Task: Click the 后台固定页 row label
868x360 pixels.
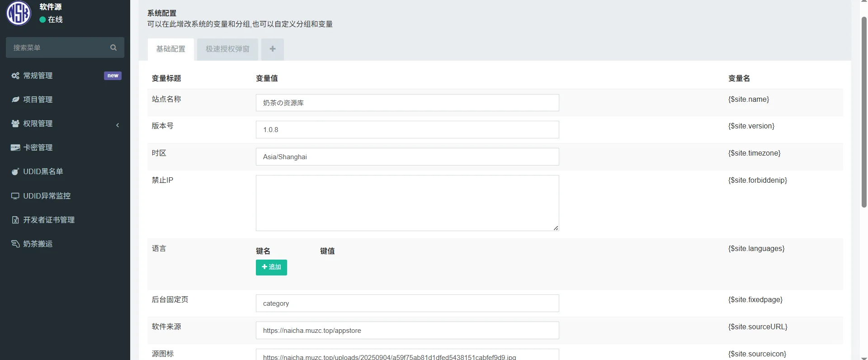Action: [x=170, y=299]
